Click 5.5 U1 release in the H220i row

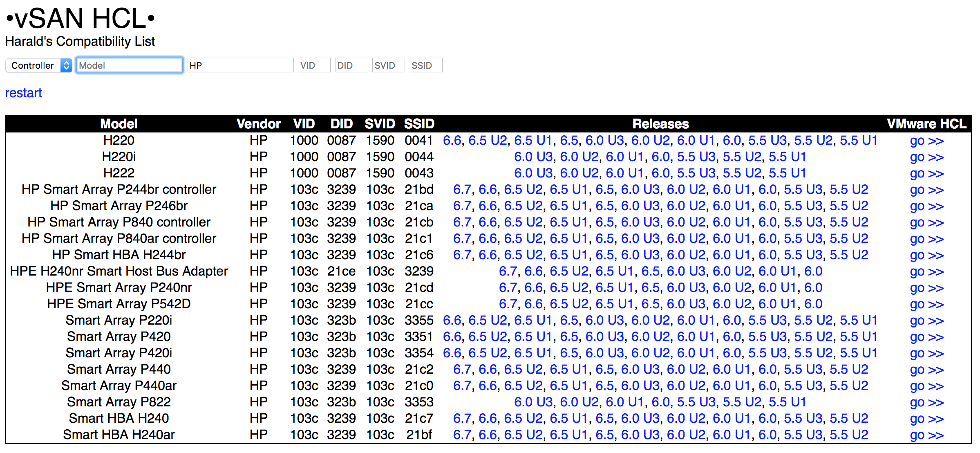[x=787, y=157]
